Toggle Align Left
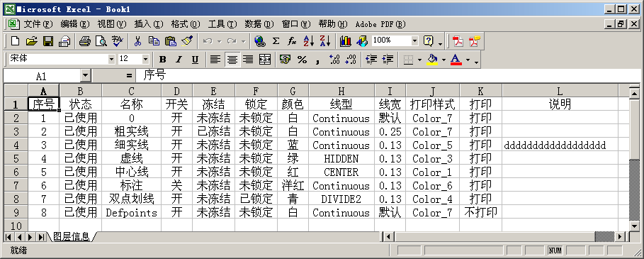644x259 pixels. point(215,60)
